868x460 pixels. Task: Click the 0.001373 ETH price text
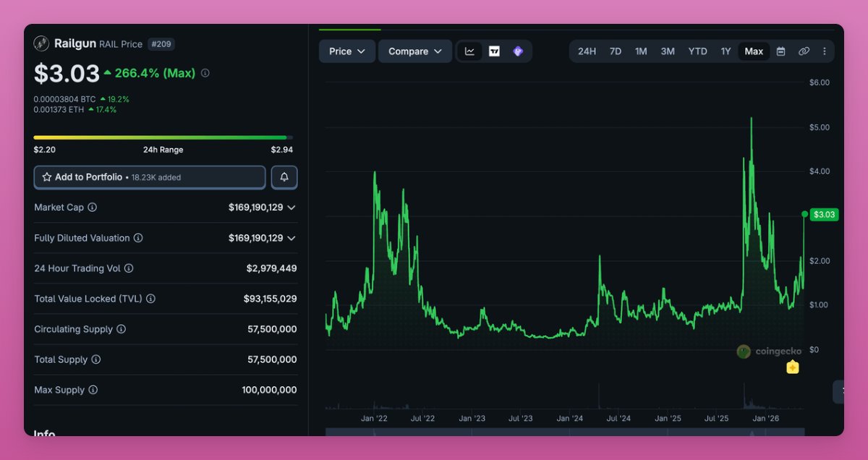click(59, 110)
